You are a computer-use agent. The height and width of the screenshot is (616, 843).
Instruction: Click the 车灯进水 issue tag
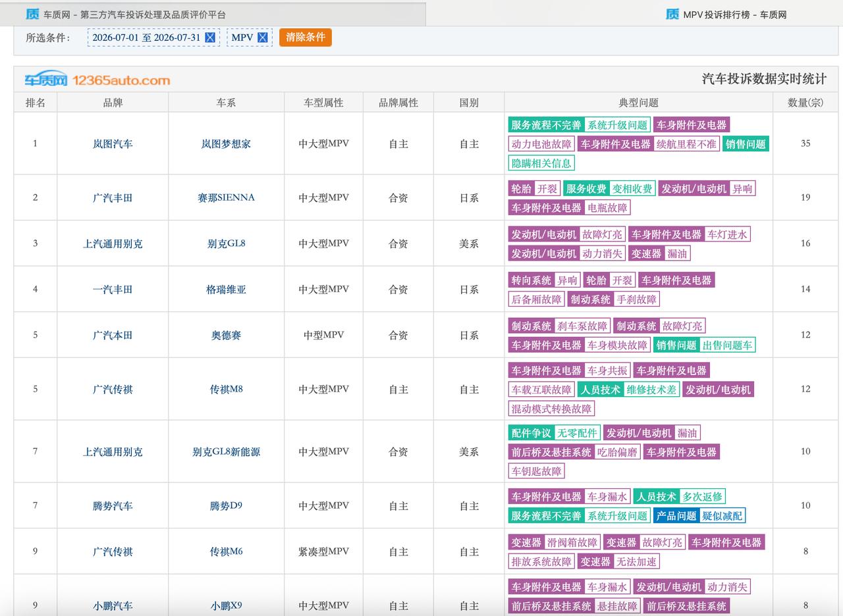(727, 234)
